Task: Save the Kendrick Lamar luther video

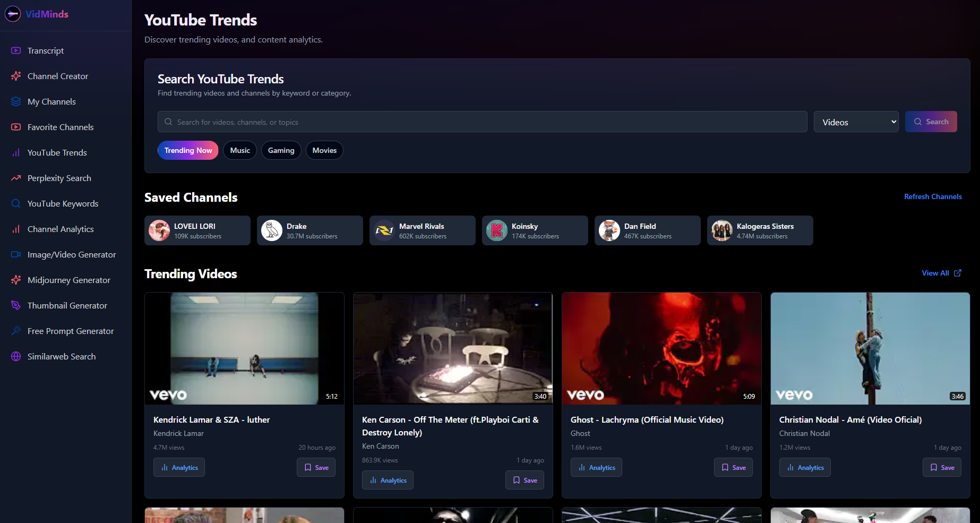Action: pyautogui.click(x=316, y=467)
